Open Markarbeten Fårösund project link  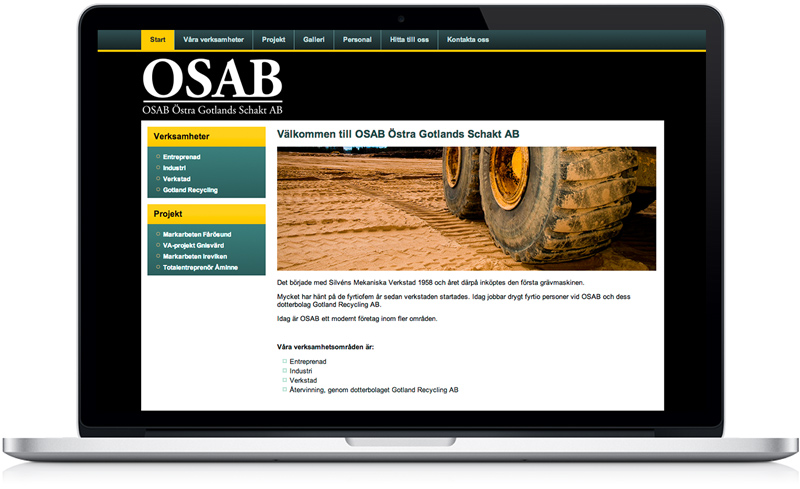197,234
